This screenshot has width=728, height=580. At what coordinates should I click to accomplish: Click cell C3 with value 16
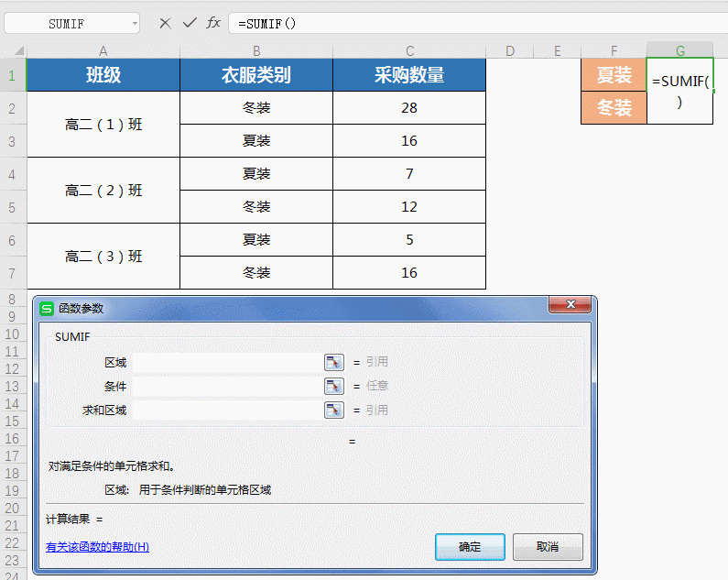point(409,141)
